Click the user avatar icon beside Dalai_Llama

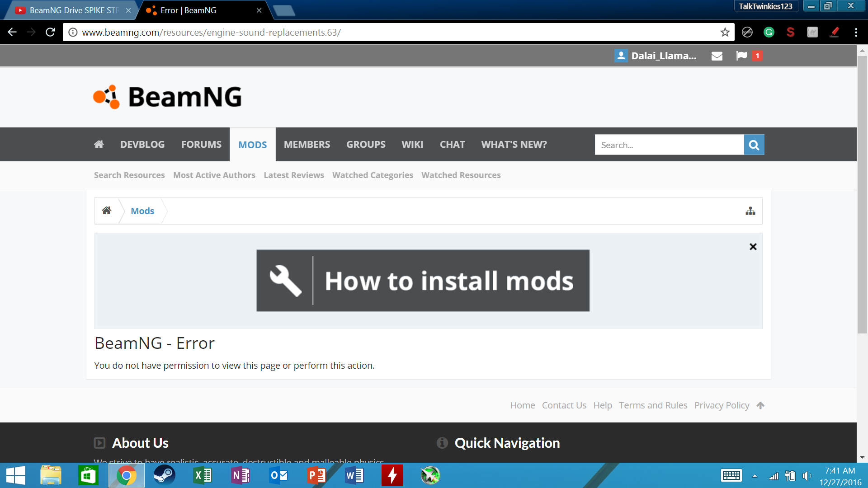tap(621, 56)
